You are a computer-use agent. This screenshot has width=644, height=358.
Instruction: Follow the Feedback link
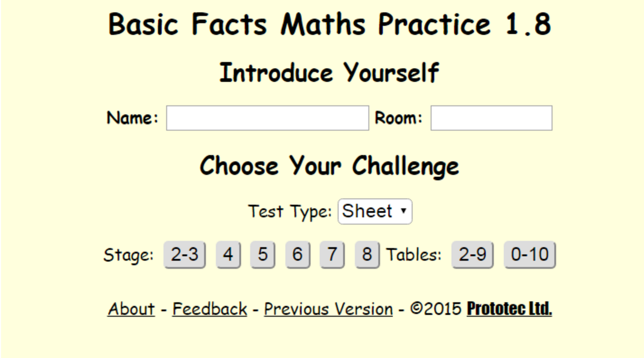[x=210, y=309]
